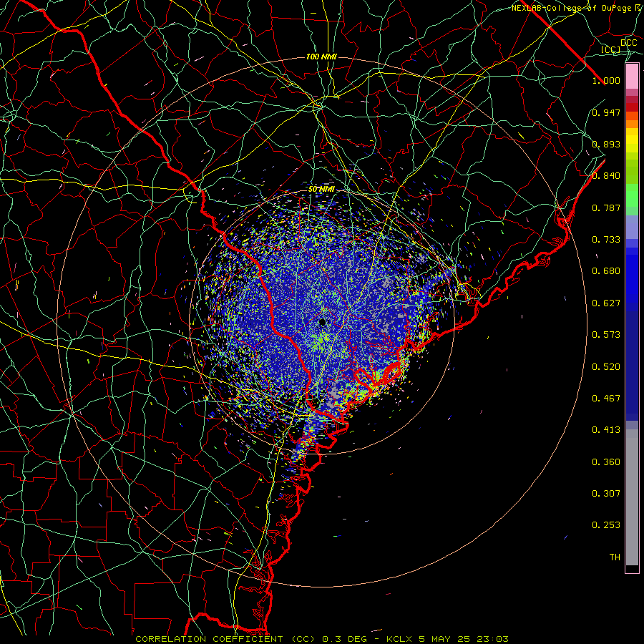Viewport: 644px width, 644px height.
Task: Click the 1.000 value on the scale
Action: click(x=606, y=80)
